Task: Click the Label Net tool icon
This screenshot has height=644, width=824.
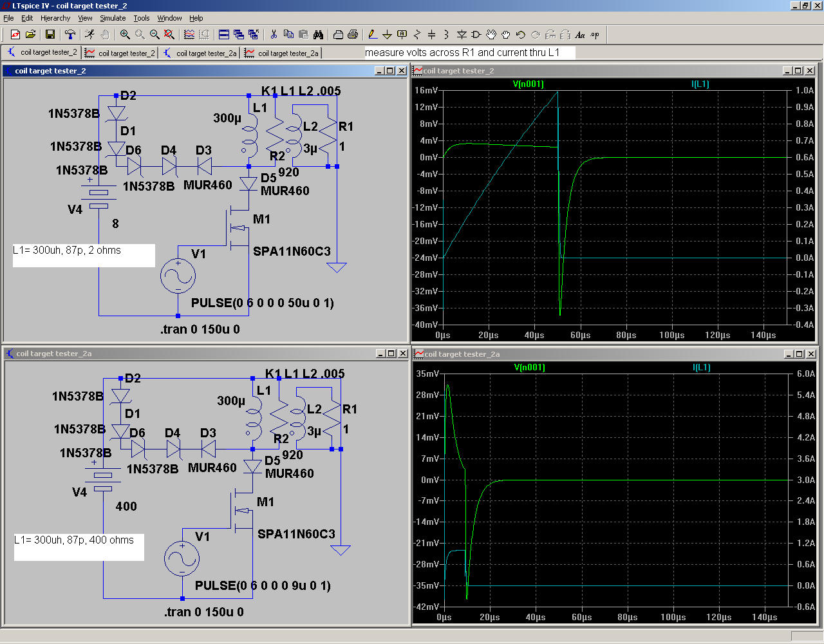Action: (x=402, y=35)
